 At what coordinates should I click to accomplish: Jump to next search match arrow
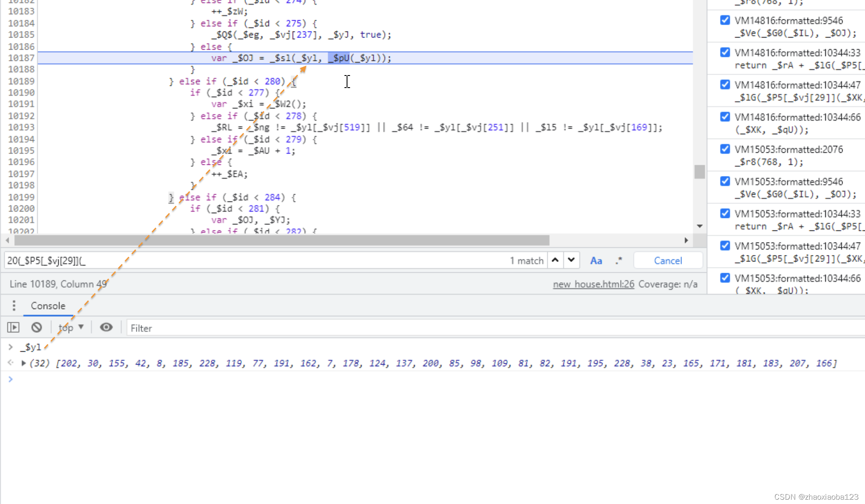click(571, 260)
